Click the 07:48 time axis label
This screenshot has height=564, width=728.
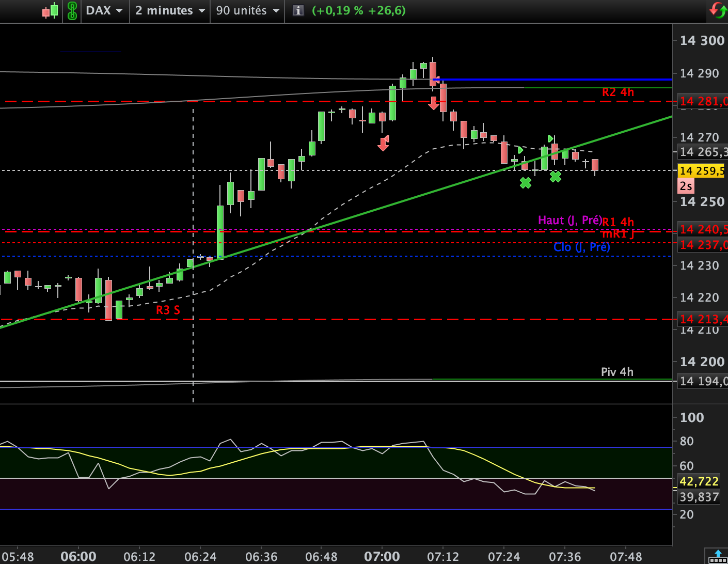coord(626,557)
